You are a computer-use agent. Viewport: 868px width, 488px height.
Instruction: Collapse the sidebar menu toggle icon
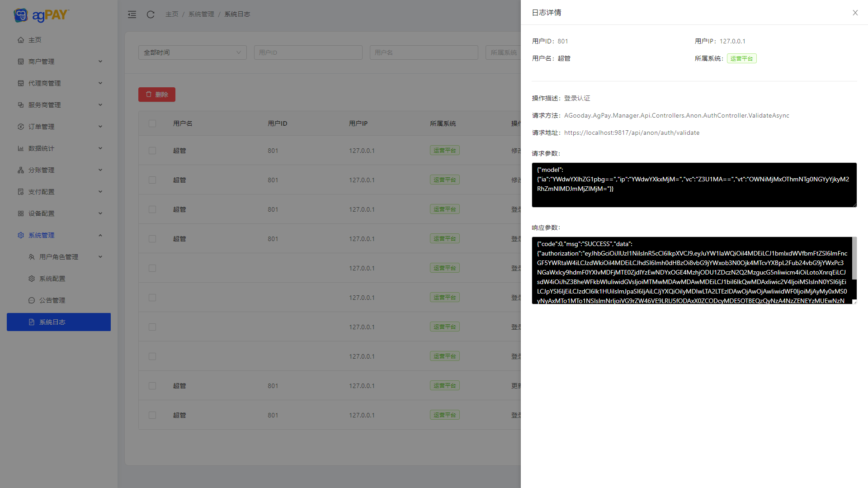(x=132, y=14)
